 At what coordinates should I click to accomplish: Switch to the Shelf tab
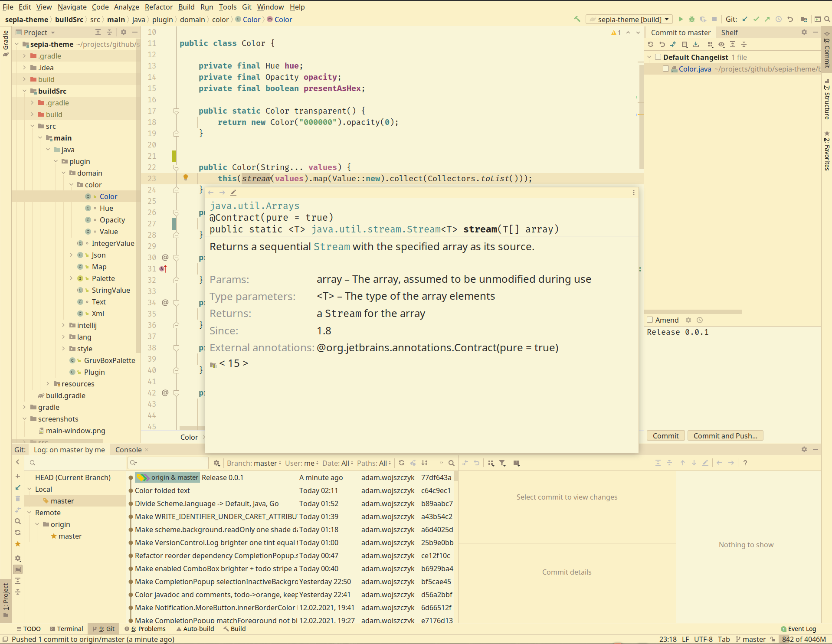(x=729, y=33)
